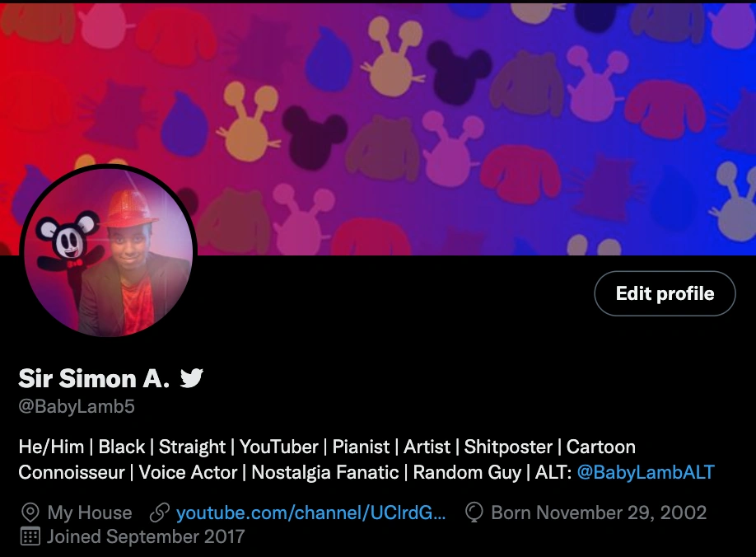Click the Edit profile button

tap(665, 293)
